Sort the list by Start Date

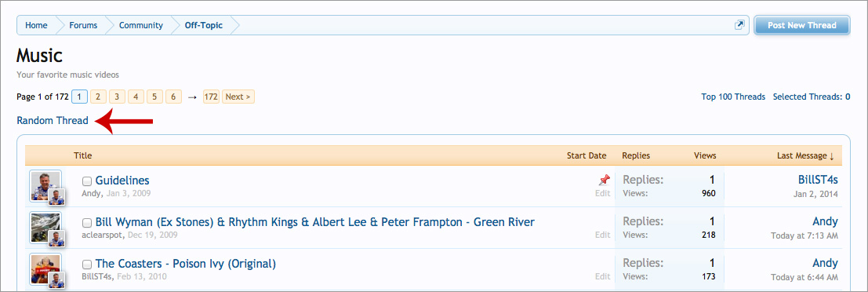(x=587, y=155)
